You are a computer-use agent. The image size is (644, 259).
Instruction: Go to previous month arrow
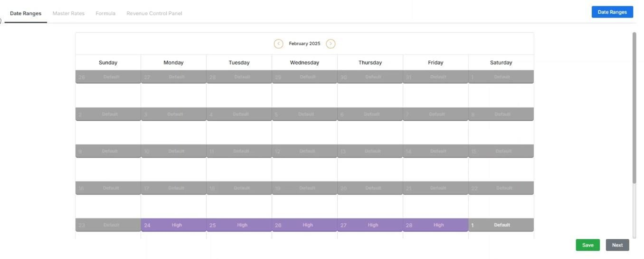(278, 44)
